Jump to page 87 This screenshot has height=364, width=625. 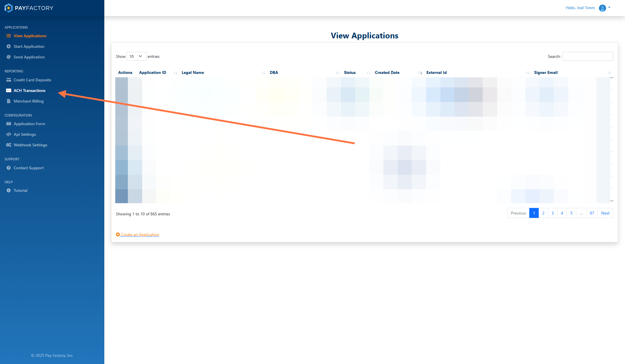pos(592,213)
